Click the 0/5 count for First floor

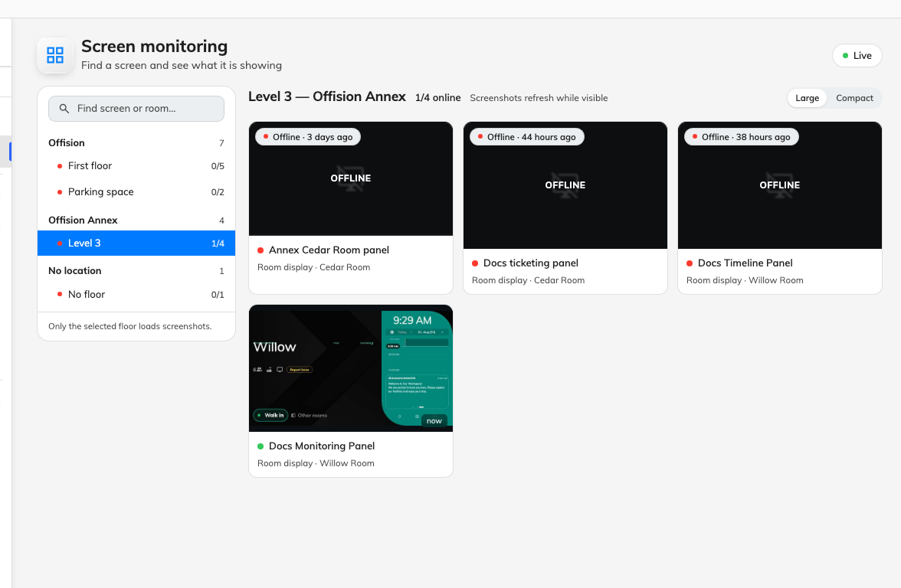tap(218, 167)
